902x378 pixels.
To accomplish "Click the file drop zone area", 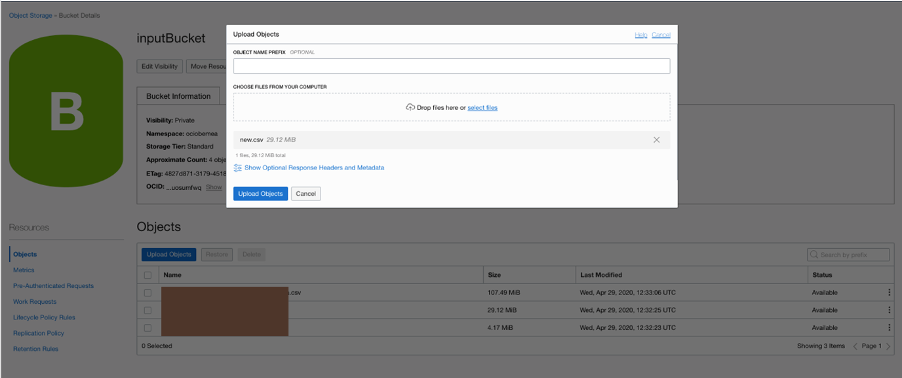I will pos(452,107).
